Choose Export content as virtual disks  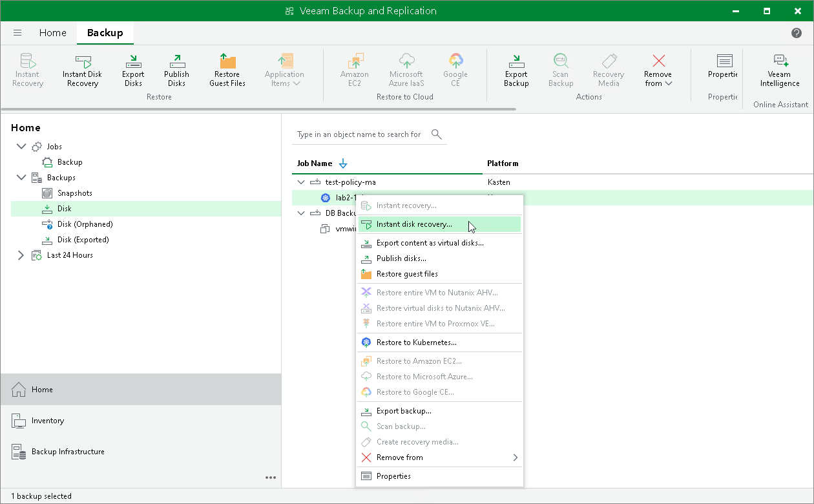(x=439, y=243)
